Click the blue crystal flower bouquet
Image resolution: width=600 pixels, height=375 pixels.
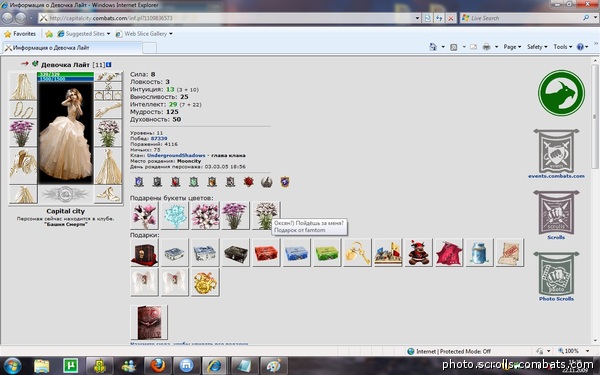pos(175,215)
